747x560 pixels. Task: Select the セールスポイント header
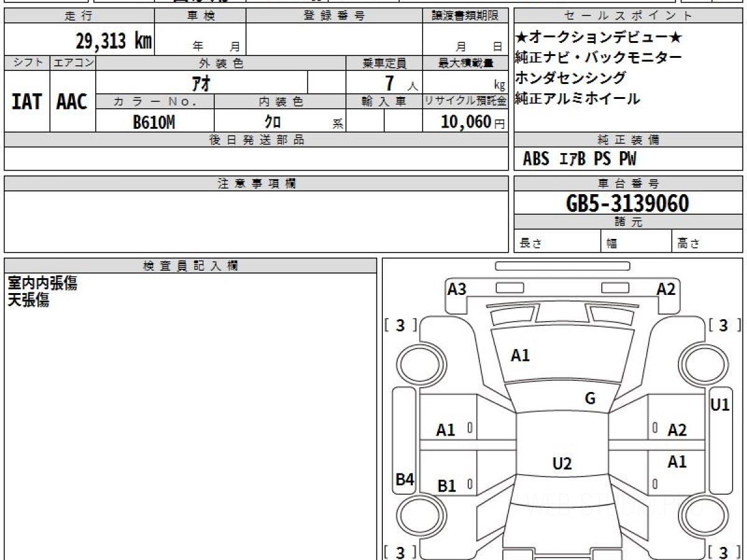(629, 16)
